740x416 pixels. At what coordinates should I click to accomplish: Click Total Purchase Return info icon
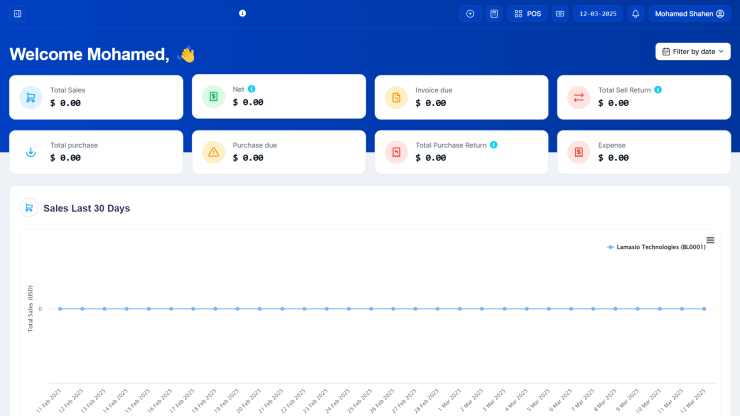493,145
